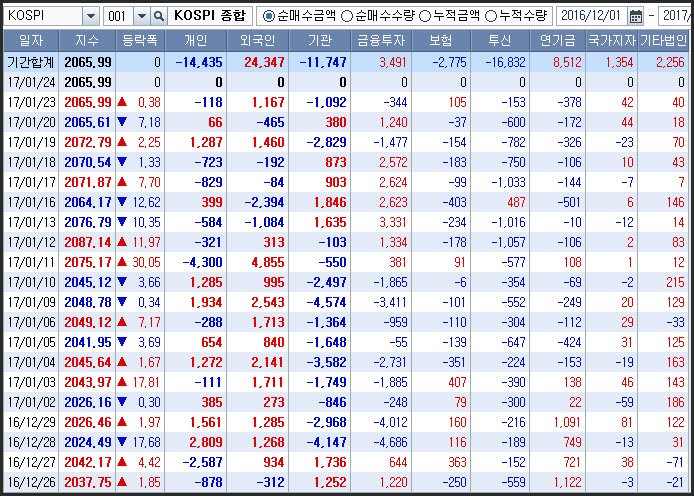The width and height of the screenshot is (694, 496).
Task: Click the search magnifier icon
Action: tap(158, 16)
